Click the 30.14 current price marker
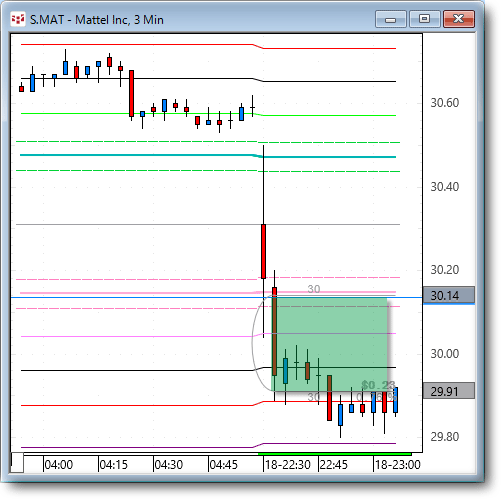Viewport: 502px width, 500px height. [449, 295]
